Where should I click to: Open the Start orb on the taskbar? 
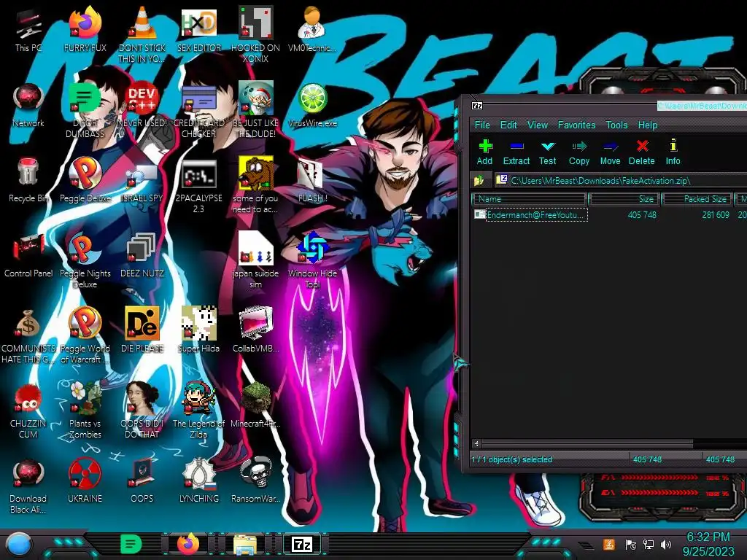point(18,544)
